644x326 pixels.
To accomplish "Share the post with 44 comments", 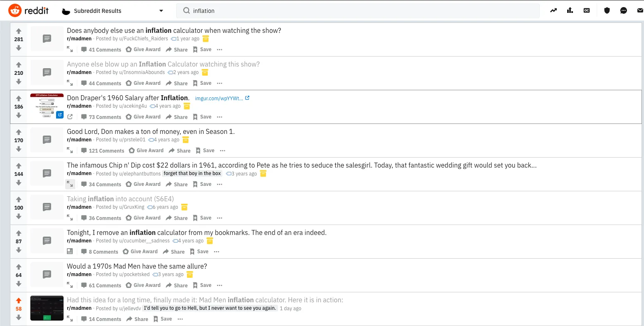I will coord(177,83).
